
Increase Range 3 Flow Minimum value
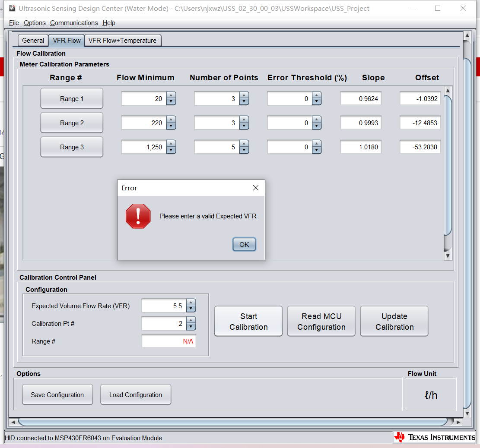[x=171, y=143]
